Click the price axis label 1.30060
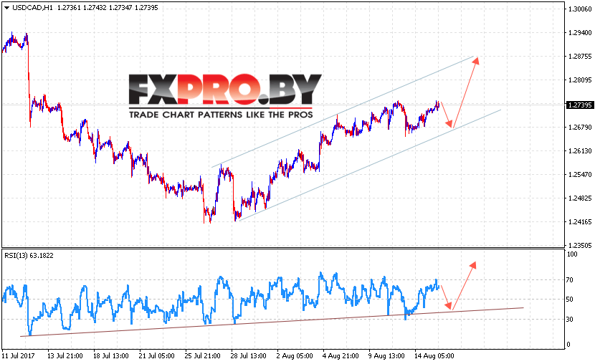 579,9
